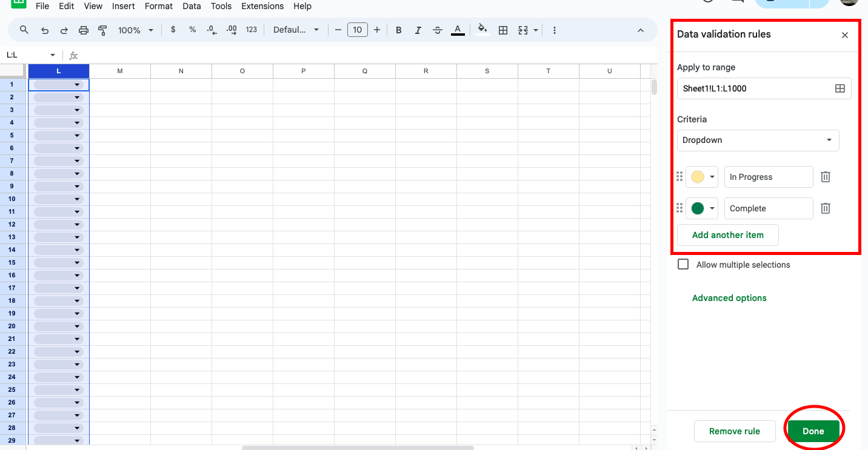Image resolution: width=868 pixels, height=450 pixels.
Task: Toggle bold formatting
Action: 398,30
